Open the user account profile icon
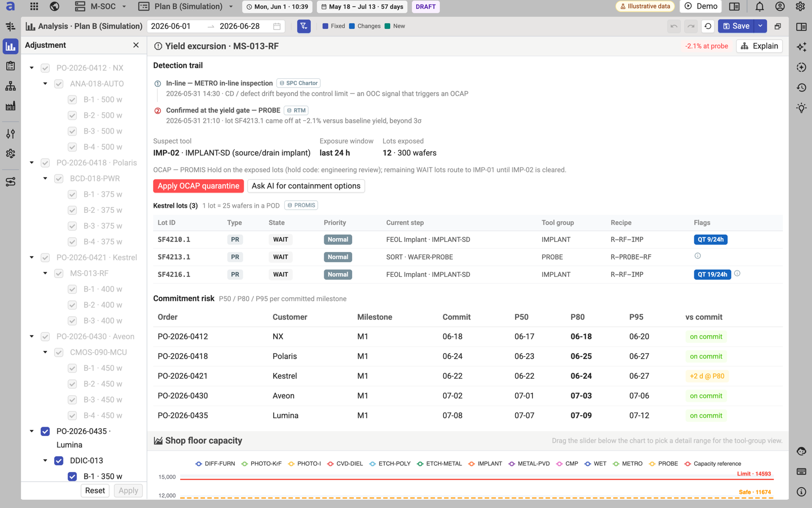The width and height of the screenshot is (812, 508). click(x=780, y=7)
